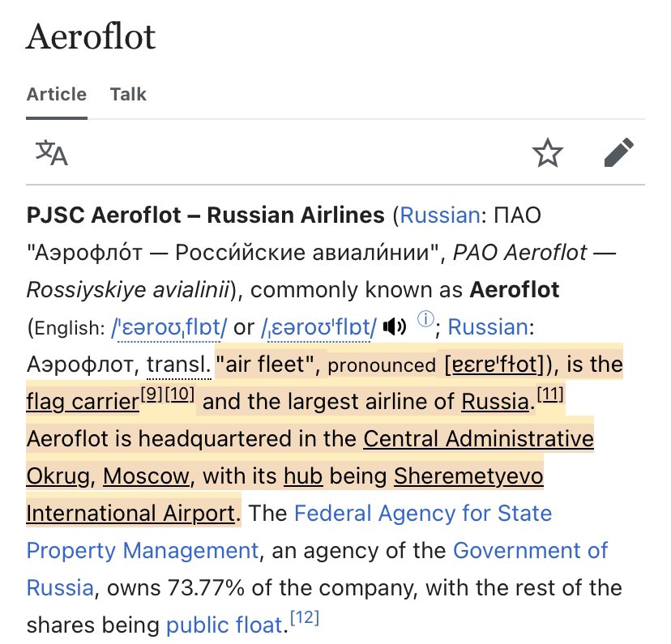Select the Article tab

pyautogui.click(x=57, y=94)
